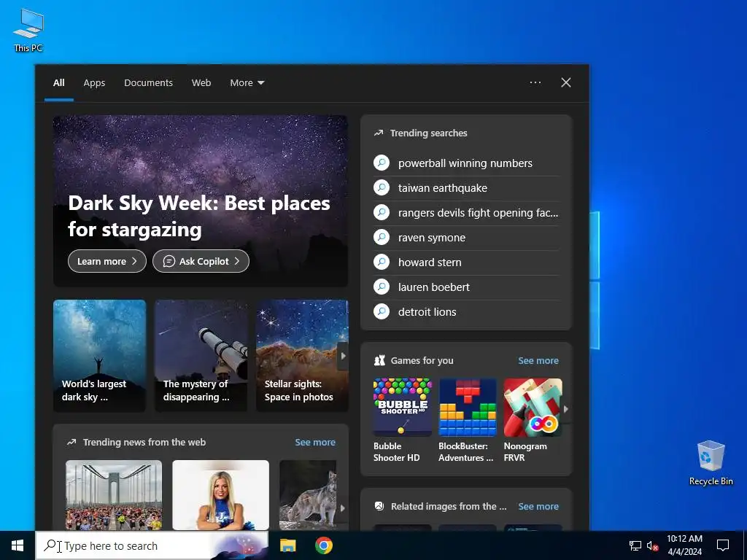Screen dimensions: 747x560
Task: Click search icon beside howard stern
Action: tap(382, 262)
